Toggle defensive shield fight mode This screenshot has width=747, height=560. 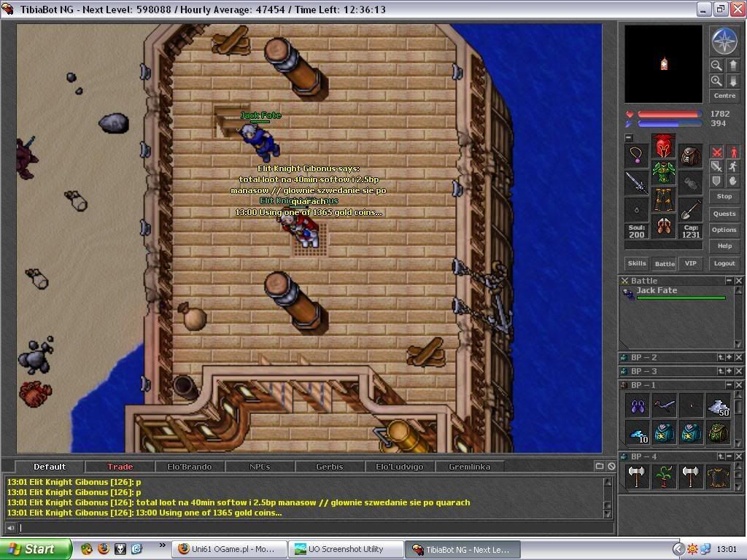point(716,181)
